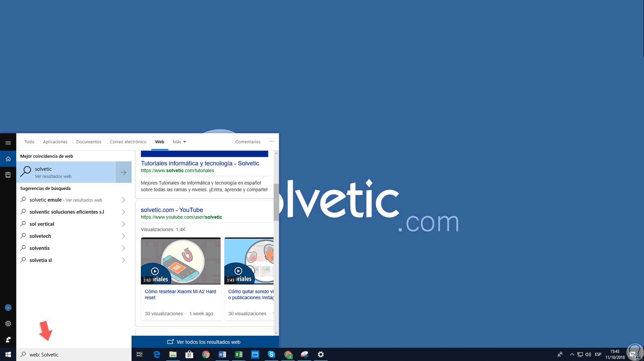Open the Snipping Tool on the taskbar

coord(304,355)
